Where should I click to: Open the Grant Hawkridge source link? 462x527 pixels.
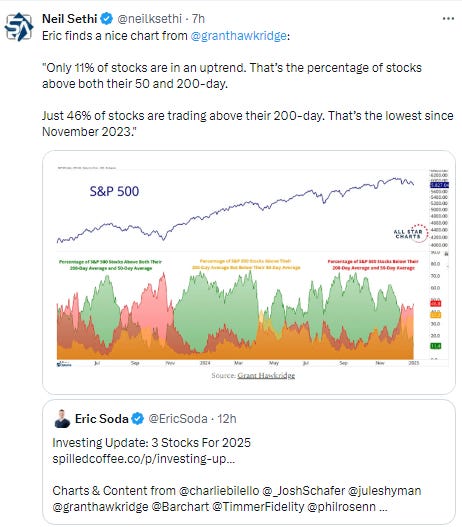pyautogui.click(x=266, y=375)
